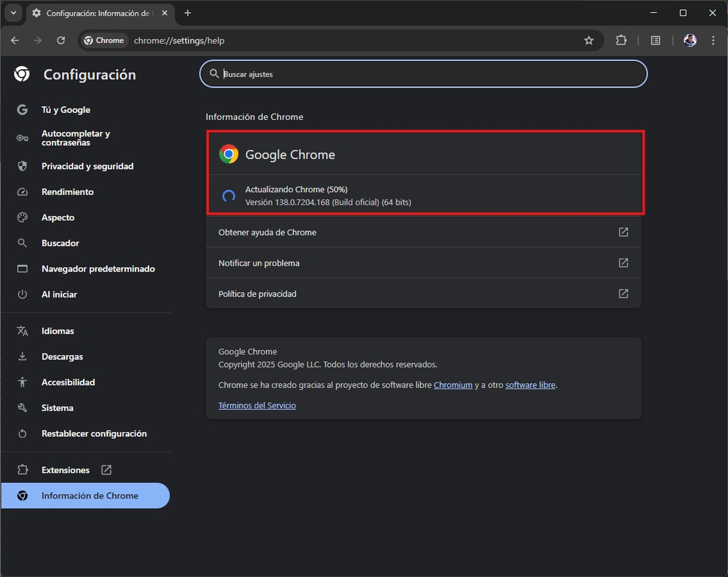
Task: Click the browser back arrow
Action: pyautogui.click(x=15, y=41)
